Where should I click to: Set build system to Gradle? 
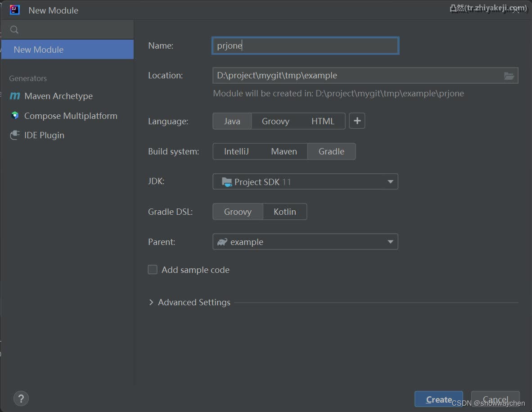[331, 151]
